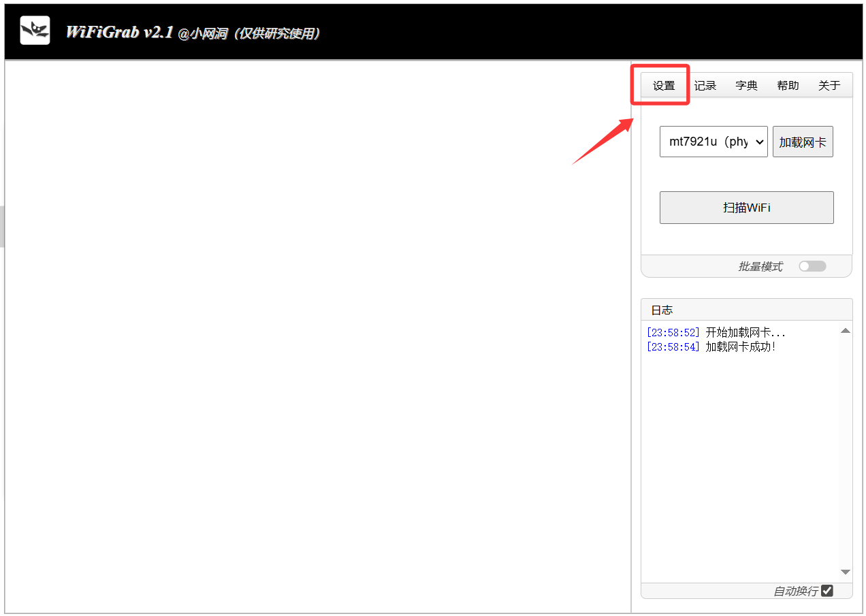Click the 日志 panel header
Screen dimensions: 866x616
coord(747,310)
